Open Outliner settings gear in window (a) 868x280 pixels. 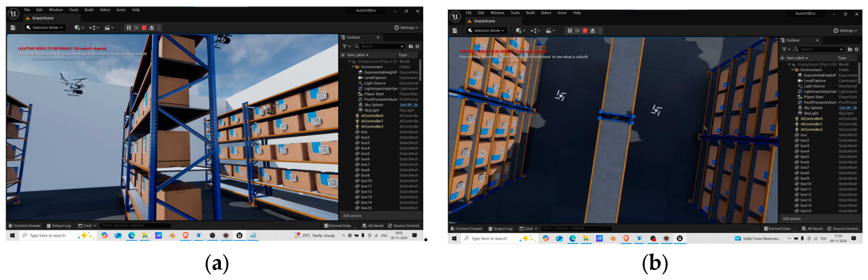pyautogui.click(x=417, y=46)
